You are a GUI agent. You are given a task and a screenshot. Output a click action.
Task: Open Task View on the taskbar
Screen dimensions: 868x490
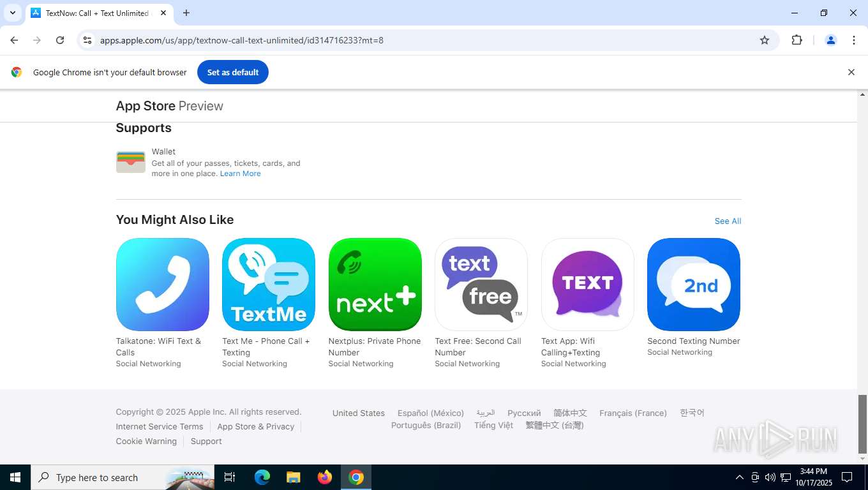pyautogui.click(x=230, y=477)
